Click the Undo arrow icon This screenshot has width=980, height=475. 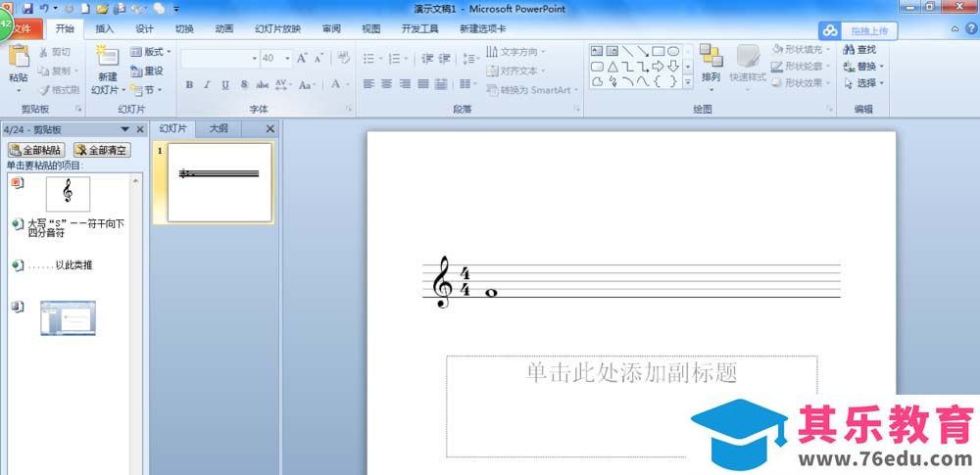(44, 9)
